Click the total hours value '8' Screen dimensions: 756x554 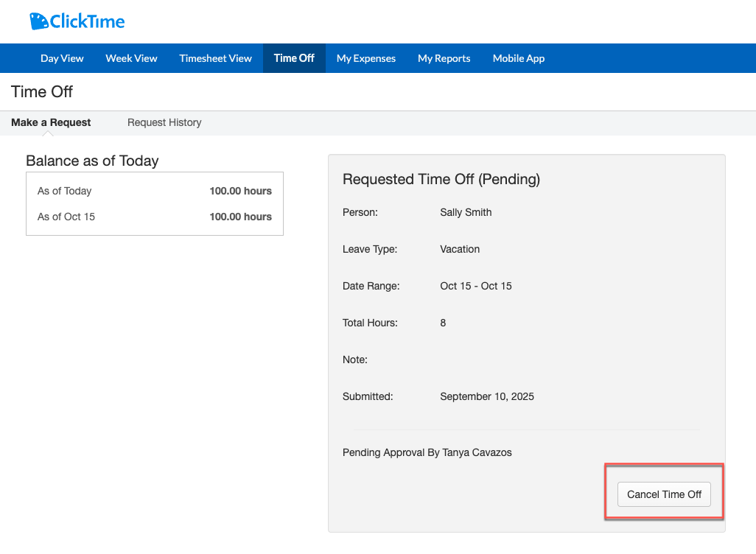pos(443,323)
